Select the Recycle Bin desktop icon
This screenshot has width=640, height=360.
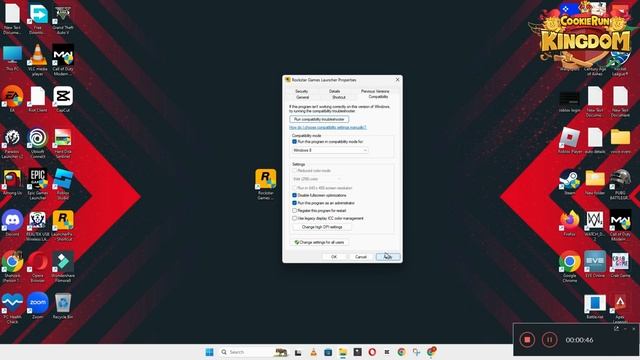63,305
